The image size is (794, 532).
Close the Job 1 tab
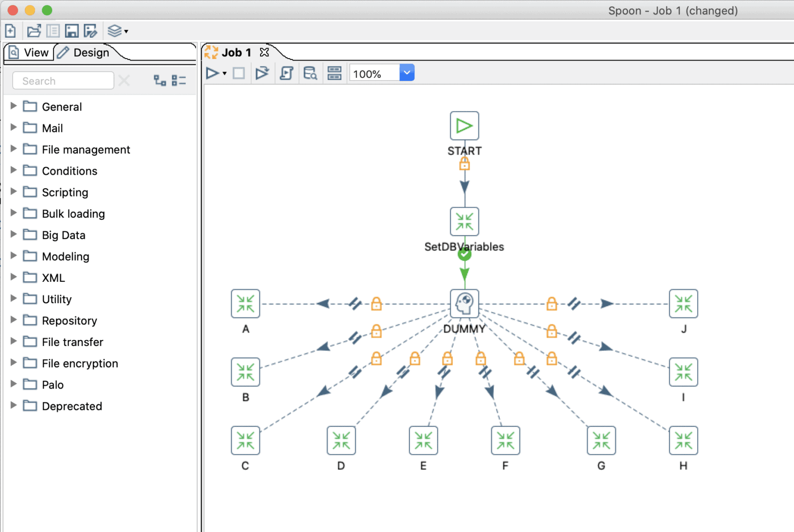[265, 52]
